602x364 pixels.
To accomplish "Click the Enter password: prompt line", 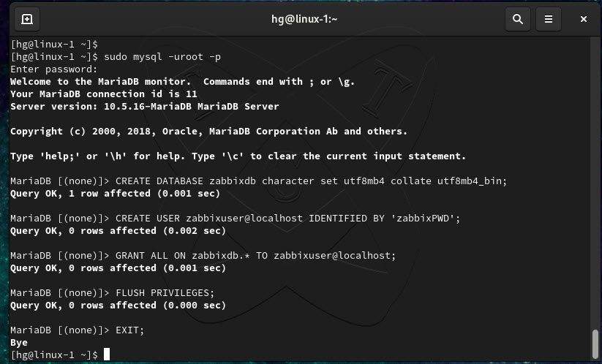I will point(54,69).
